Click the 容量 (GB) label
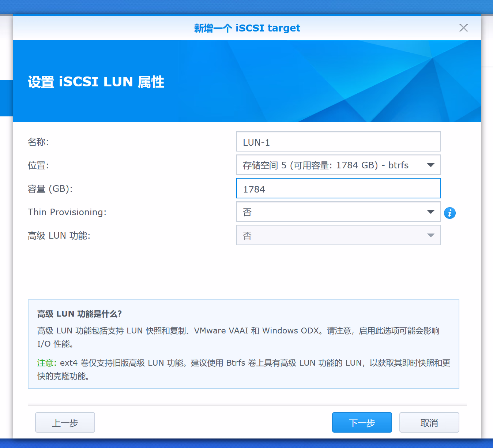This screenshot has width=493, height=448. (50, 189)
